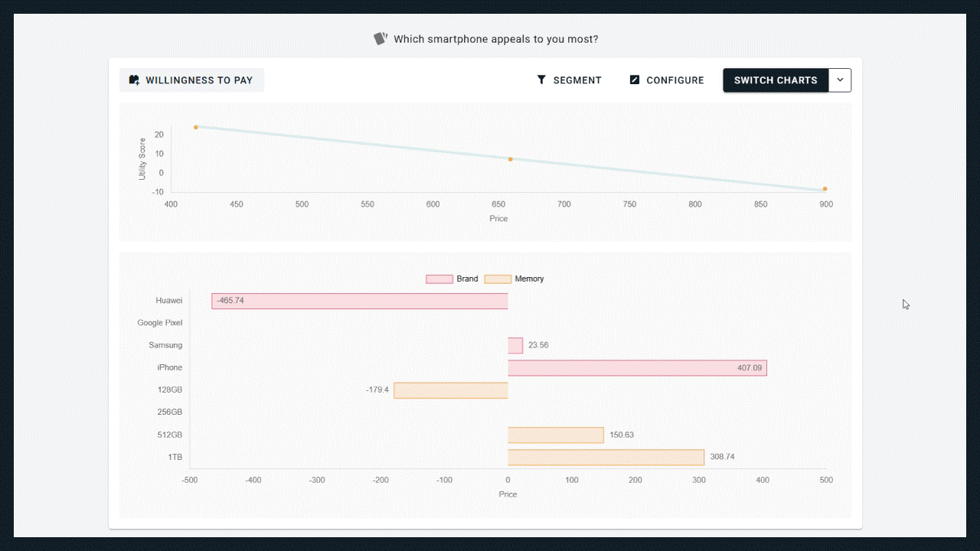
Task: Click the last data point near price 900
Action: (825, 189)
